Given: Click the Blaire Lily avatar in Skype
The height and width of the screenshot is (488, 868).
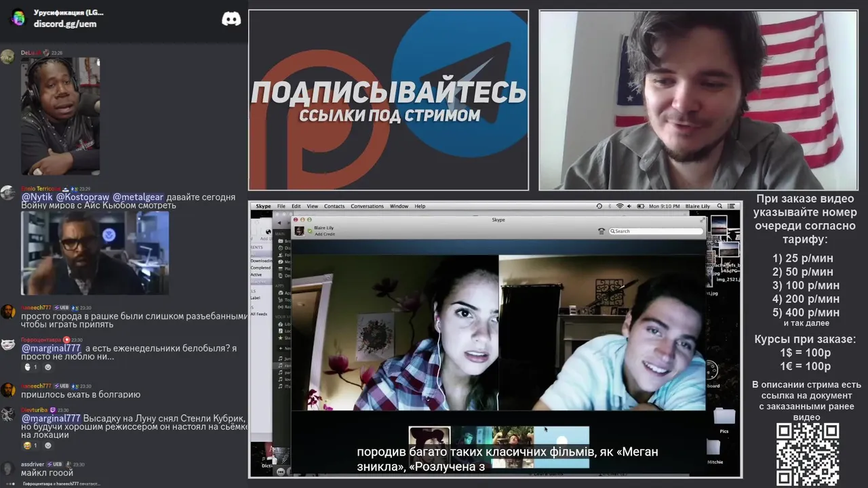Looking at the screenshot, I should 299,230.
